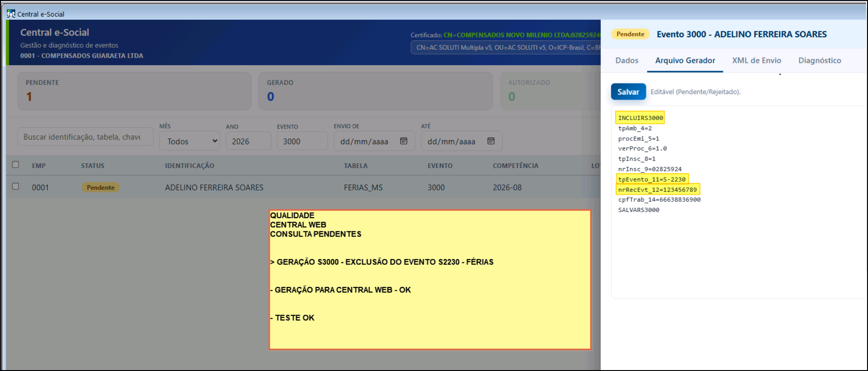The image size is (868, 371).
Task: Click the tpEvento_11=S-2230 line in editor
Action: click(652, 179)
